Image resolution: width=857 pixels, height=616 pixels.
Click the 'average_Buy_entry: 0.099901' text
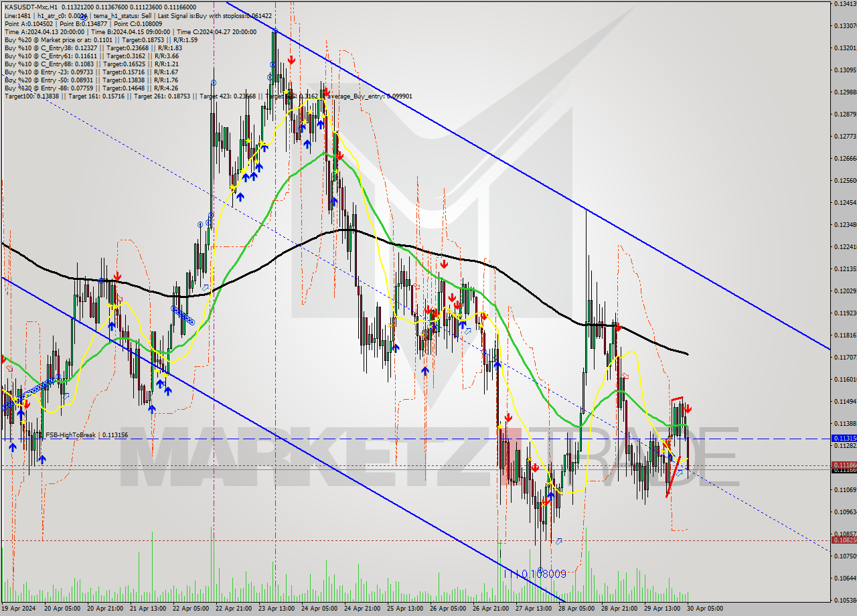[x=369, y=96]
